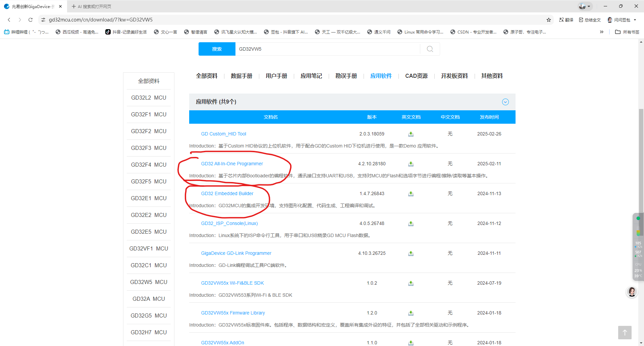The image size is (644, 346).
Task: Reload the current page
Action: [31, 20]
